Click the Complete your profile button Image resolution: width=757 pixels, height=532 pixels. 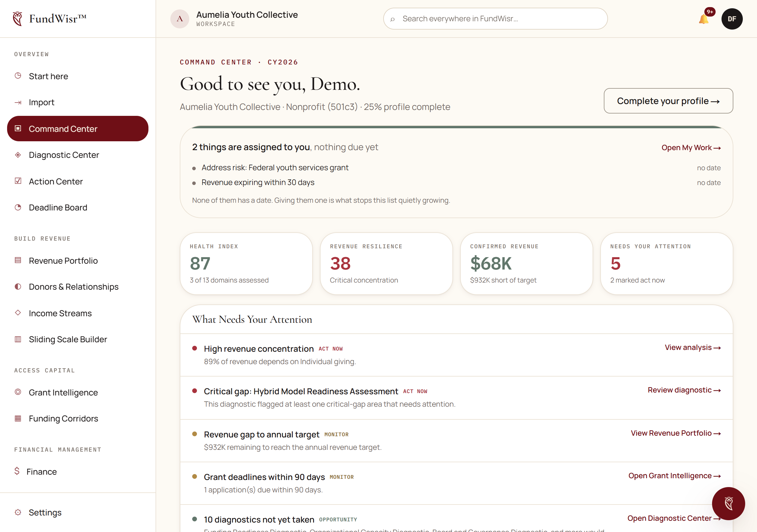point(668,101)
